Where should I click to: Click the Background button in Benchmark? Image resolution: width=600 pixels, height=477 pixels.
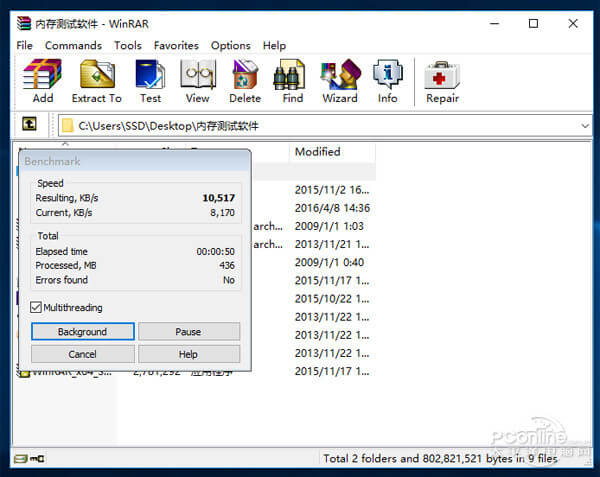[x=82, y=332]
